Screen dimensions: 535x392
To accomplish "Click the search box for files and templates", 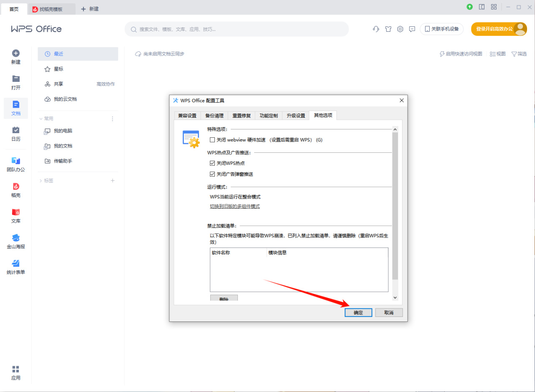I will [237, 29].
